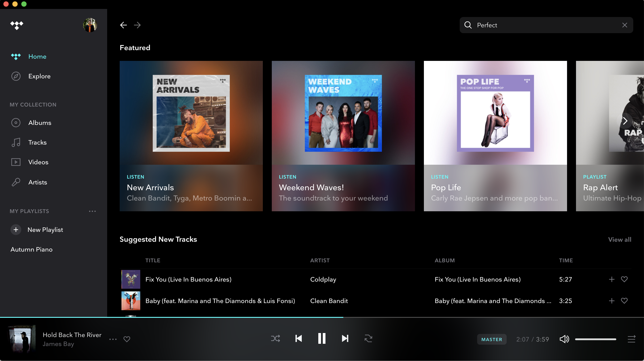The height and width of the screenshot is (361, 644).
Task: Click the Explore compass icon
Action: (x=16, y=76)
